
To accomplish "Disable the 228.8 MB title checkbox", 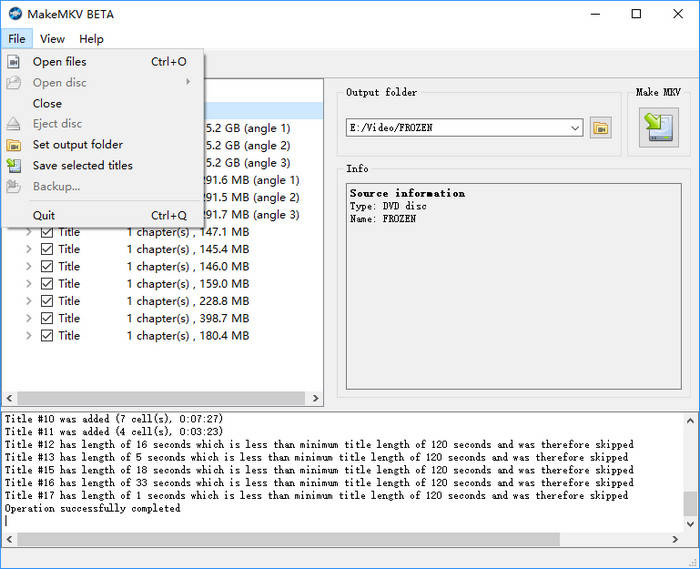I will coord(47,301).
